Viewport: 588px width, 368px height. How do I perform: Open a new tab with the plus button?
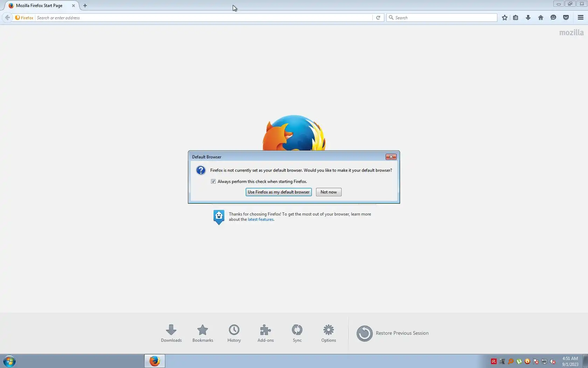pyautogui.click(x=85, y=6)
